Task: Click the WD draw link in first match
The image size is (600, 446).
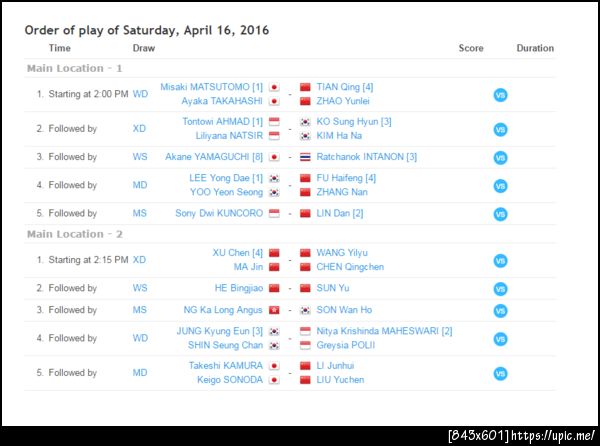Action: coord(140,94)
